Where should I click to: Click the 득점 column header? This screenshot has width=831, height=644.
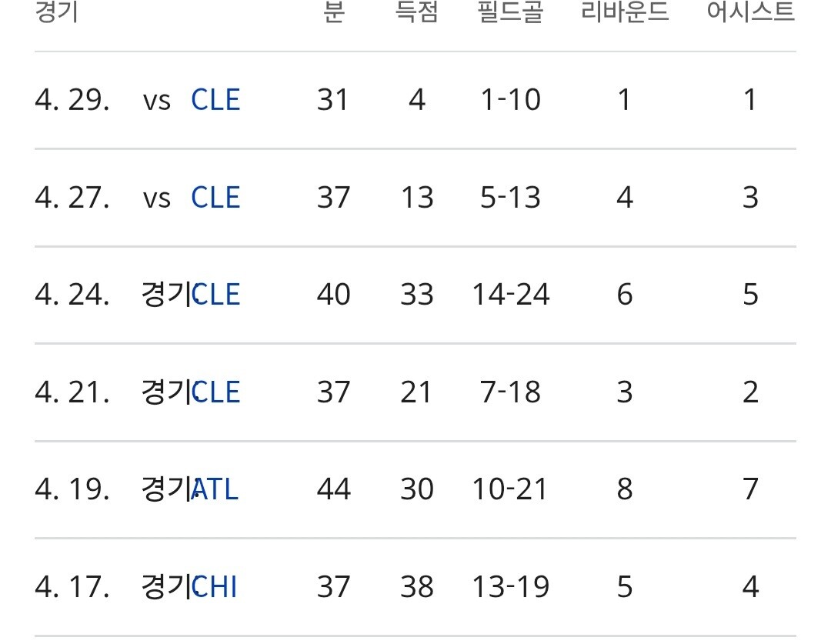416,12
